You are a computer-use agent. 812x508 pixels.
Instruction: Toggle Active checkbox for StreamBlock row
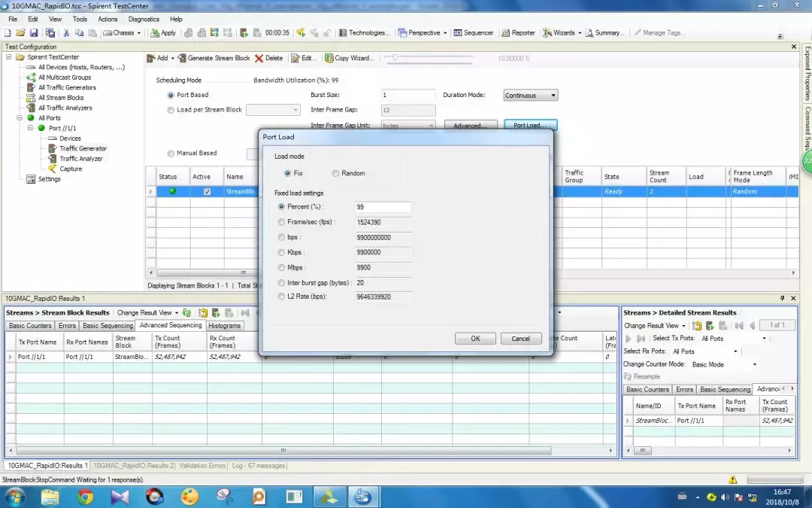click(207, 191)
